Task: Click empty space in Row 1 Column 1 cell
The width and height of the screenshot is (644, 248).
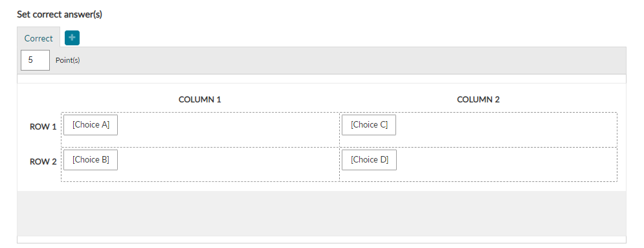Action: point(228,130)
